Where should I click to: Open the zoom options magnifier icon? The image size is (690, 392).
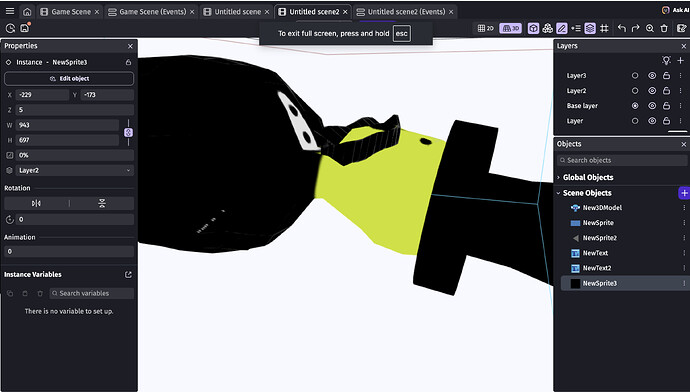pos(650,28)
